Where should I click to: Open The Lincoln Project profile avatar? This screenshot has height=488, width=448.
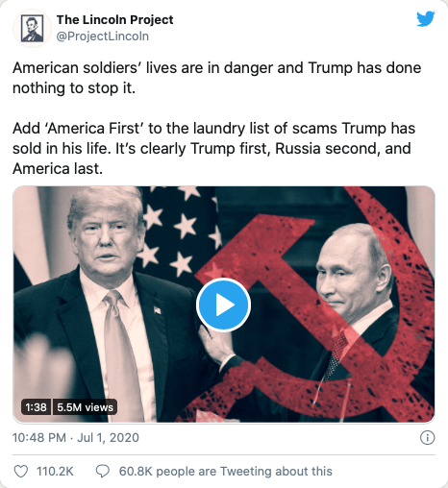[x=32, y=28]
